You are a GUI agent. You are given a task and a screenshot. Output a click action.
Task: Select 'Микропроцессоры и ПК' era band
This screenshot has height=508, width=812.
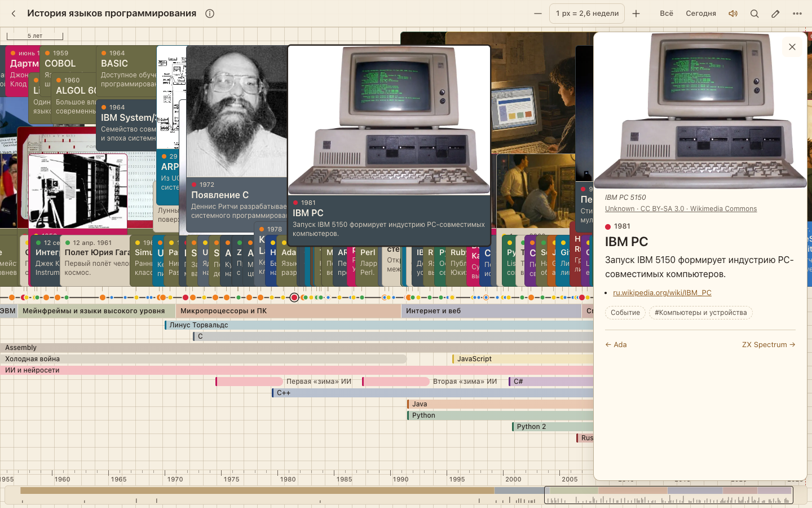[x=288, y=311]
